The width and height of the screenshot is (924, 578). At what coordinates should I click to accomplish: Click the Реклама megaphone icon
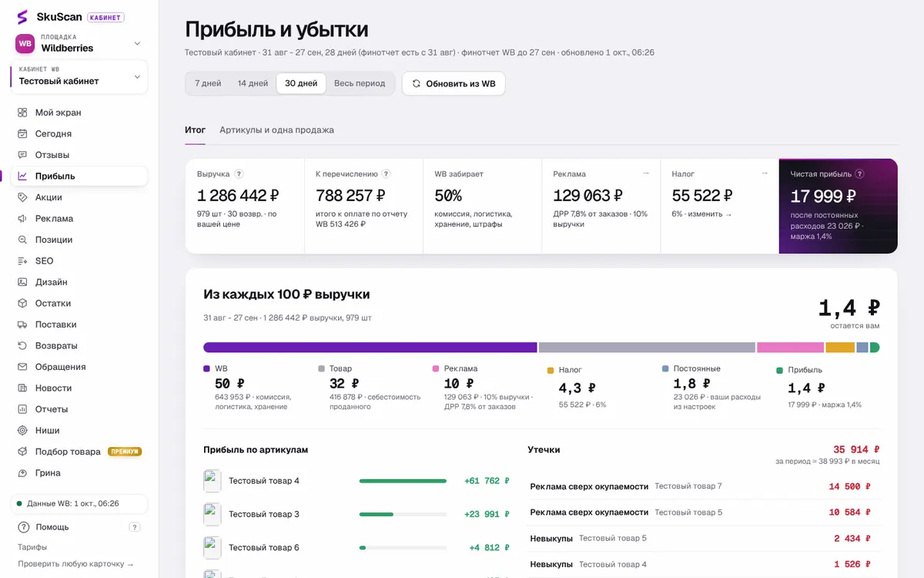pyautogui.click(x=22, y=218)
